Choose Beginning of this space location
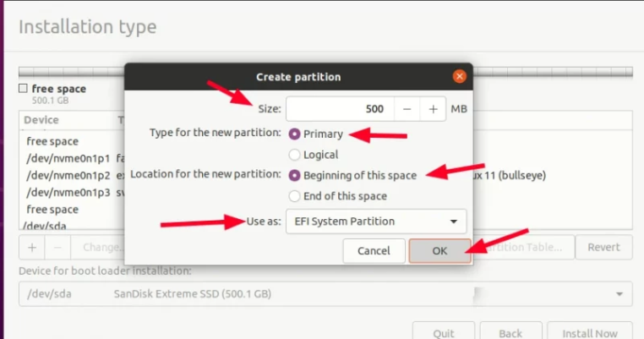The width and height of the screenshot is (644, 339). coord(294,175)
